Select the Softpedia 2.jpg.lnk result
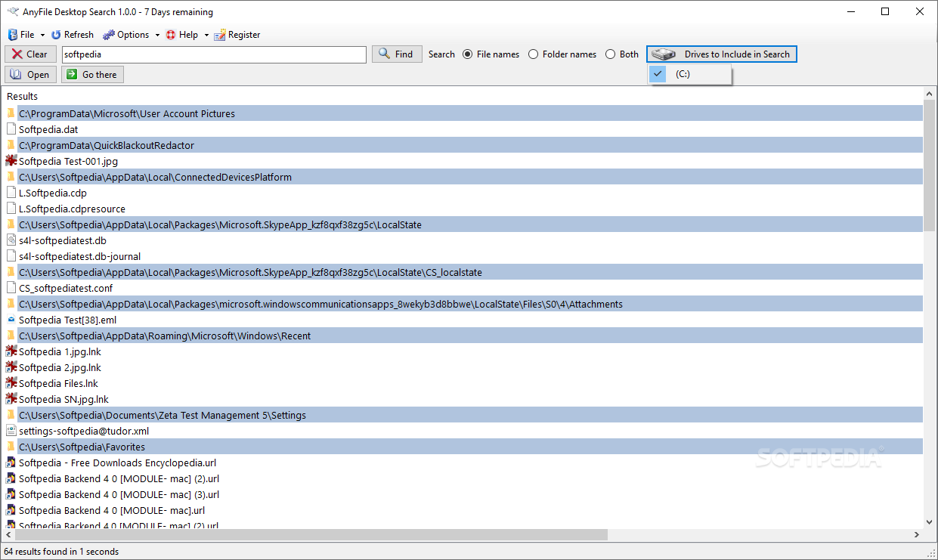The image size is (938, 560). pos(60,367)
